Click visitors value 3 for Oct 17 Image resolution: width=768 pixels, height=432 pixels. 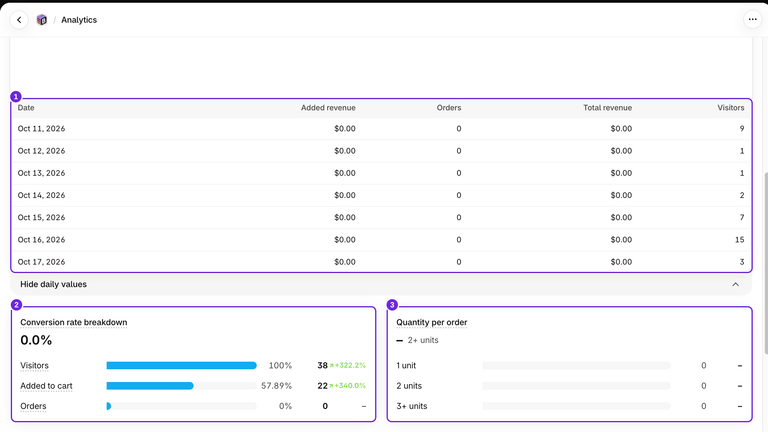[742, 262]
